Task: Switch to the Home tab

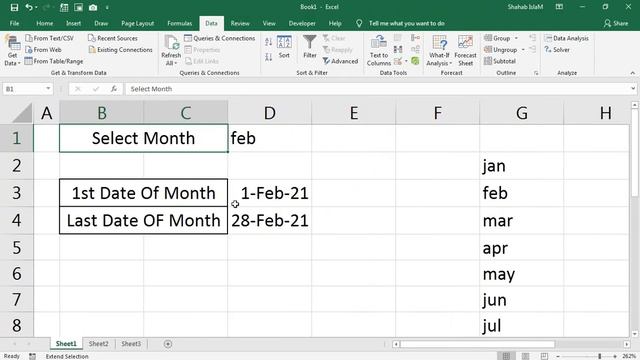Action: (x=44, y=23)
